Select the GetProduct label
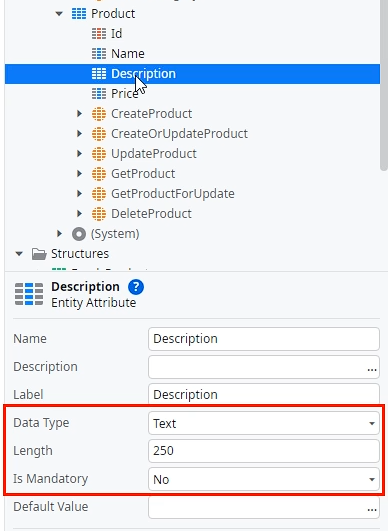Image resolution: width=388 pixels, height=531 pixels. pos(143,174)
